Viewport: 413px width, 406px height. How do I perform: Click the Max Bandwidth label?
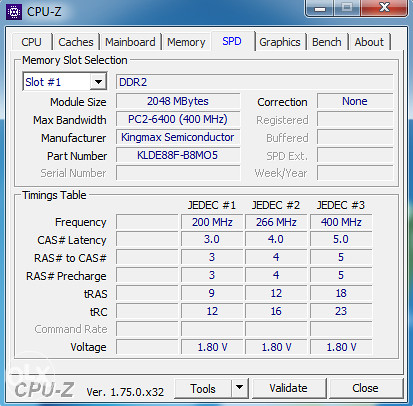click(70, 120)
